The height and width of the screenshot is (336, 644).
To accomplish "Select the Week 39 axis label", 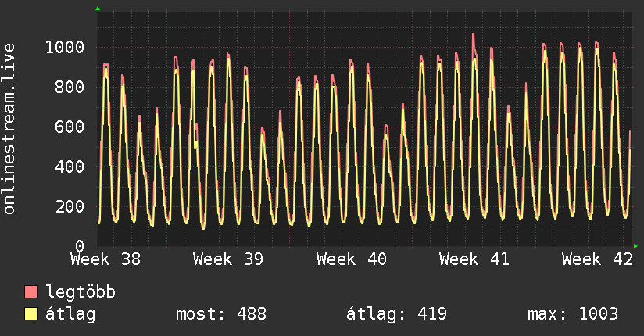I will pos(228,259).
